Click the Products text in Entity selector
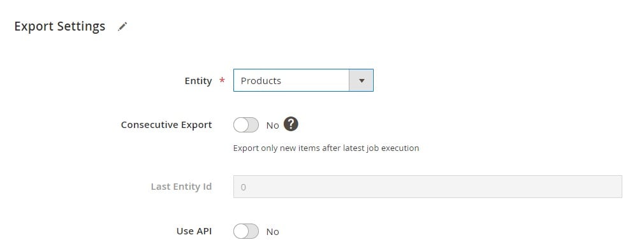The width and height of the screenshot is (644, 249). tap(261, 81)
